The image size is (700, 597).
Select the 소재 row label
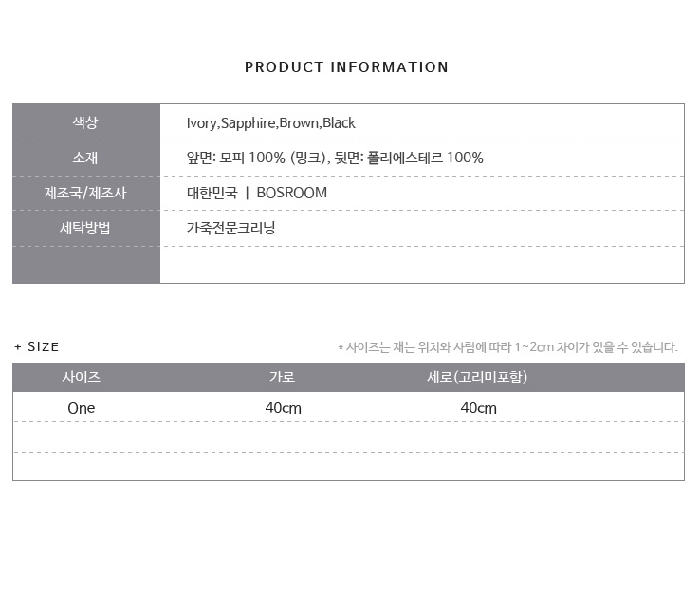point(85,158)
